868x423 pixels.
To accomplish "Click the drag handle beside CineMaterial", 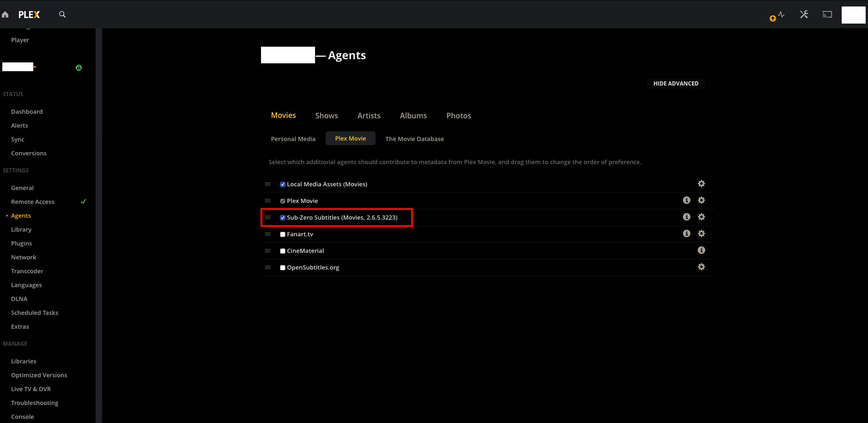I will coord(267,251).
